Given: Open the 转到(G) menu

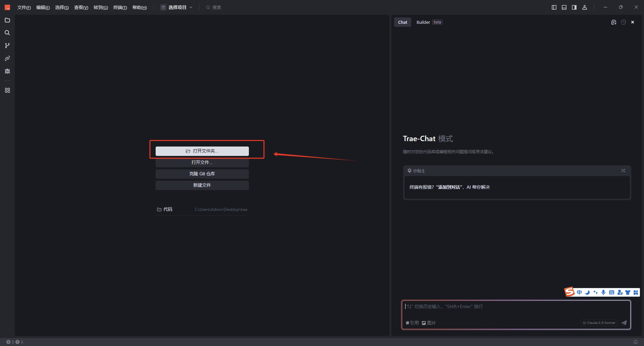Looking at the screenshot, I should 101,7.
